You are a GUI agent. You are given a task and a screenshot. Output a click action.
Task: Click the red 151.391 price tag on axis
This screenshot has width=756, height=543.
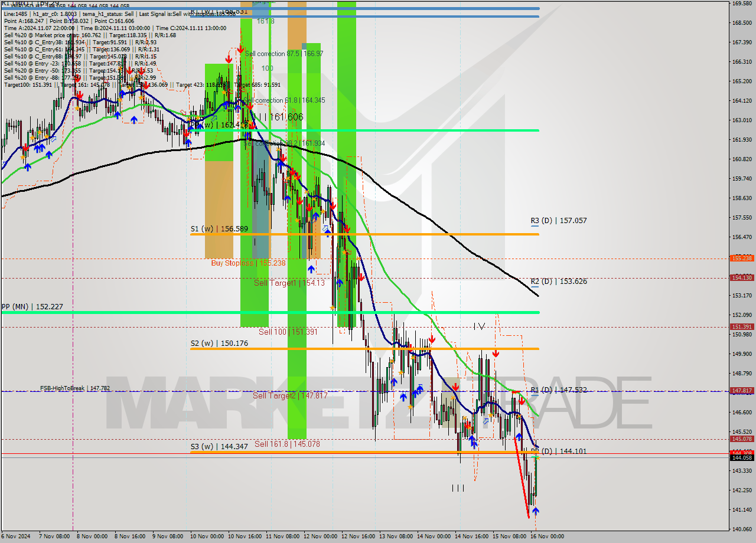point(742,326)
